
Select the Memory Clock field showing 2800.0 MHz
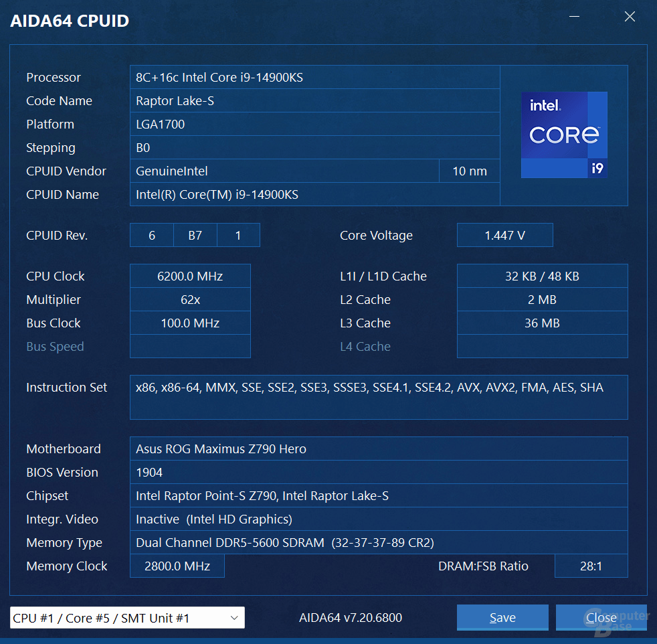tap(177, 566)
